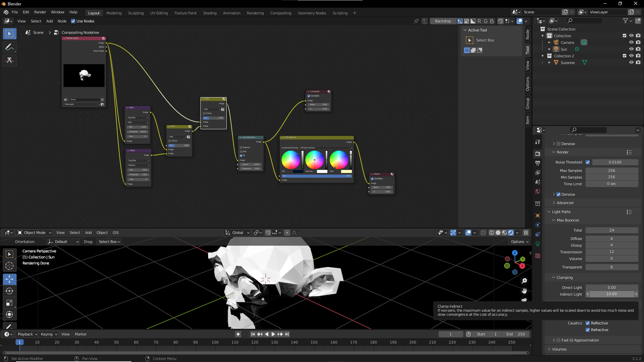Image resolution: width=644 pixels, height=362 pixels.
Task: Click the Backdrop button
Action: [x=443, y=21]
